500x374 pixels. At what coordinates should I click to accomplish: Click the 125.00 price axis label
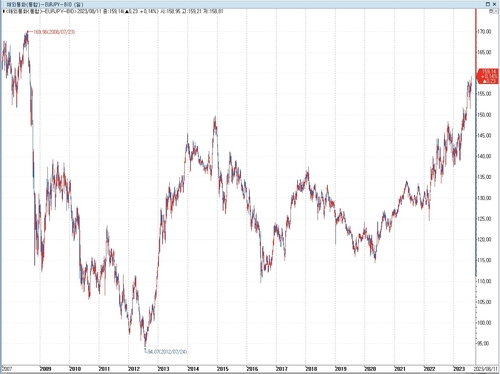click(x=484, y=219)
